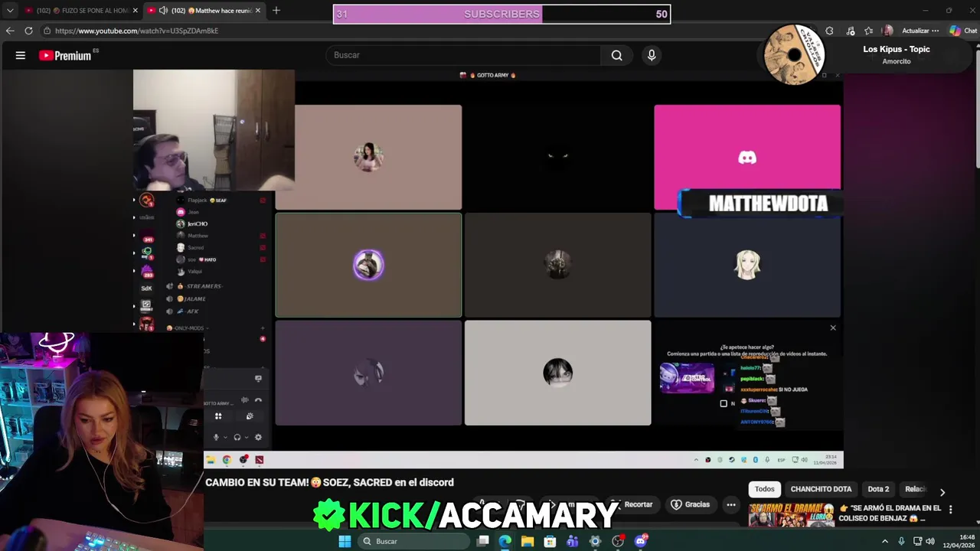
Task: Click the CAMBIO EN SU TEAM video title
Action: [329, 482]
